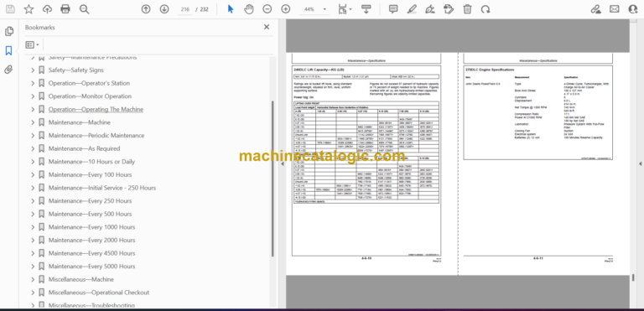Click the stamp tool icon
644x311 pixels.
coord(449,9)
